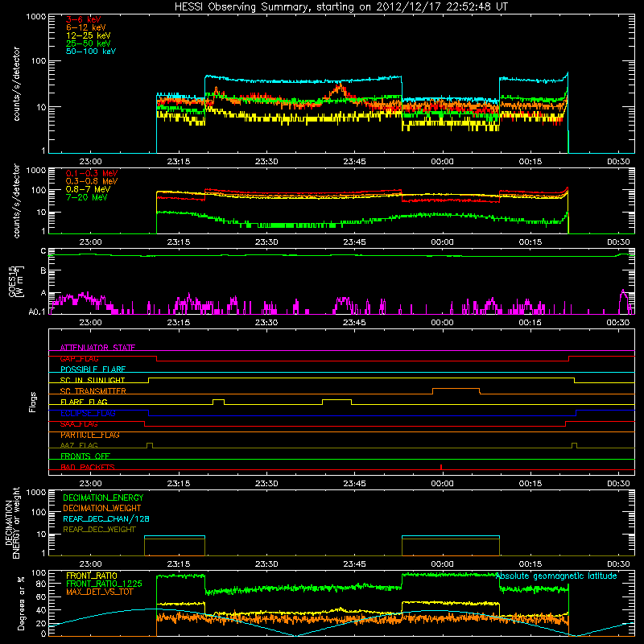
Task: Select the 3-6 keV legend label
Action: point(83,19)
